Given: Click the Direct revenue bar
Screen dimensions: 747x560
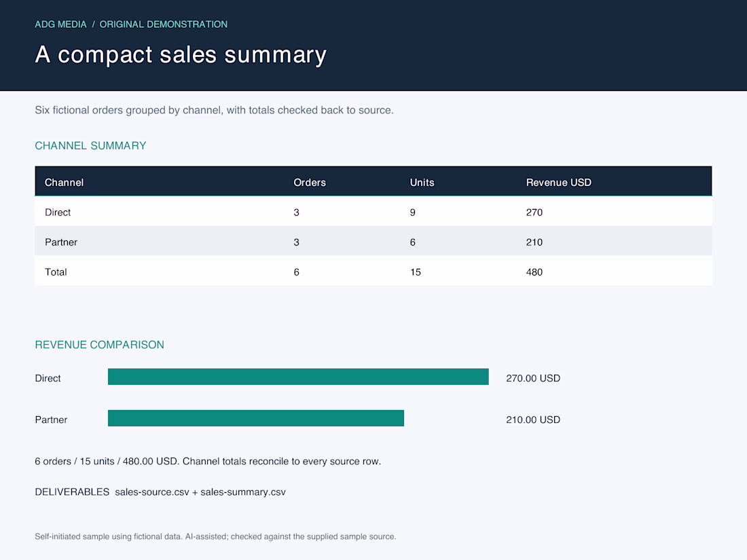Looking at the screenshot, I should click(x=298, y=377).
